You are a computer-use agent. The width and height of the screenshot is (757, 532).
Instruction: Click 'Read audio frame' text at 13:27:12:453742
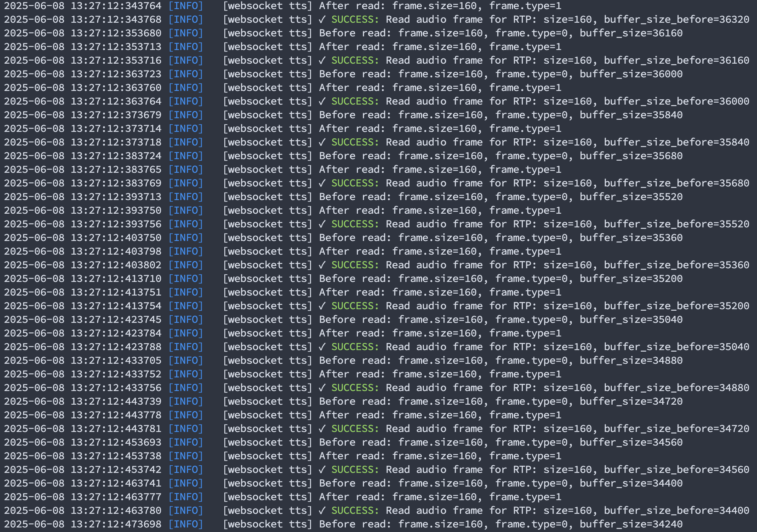(x=434, y=470)
